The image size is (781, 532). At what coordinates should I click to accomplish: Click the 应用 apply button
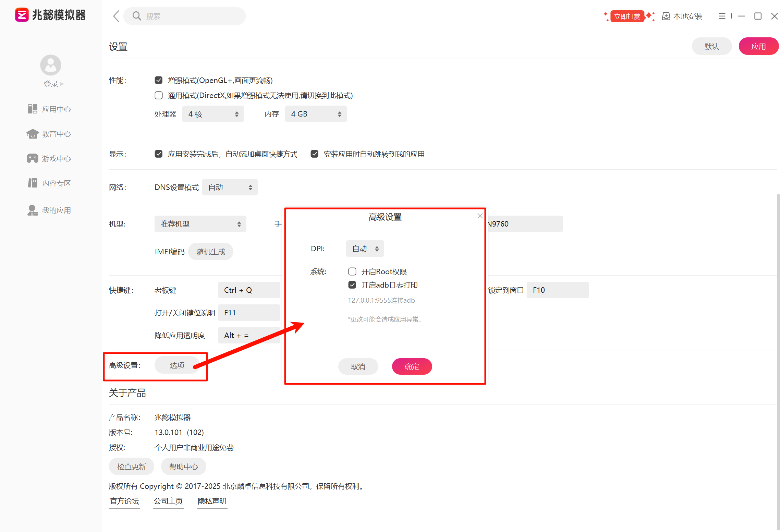(x=758, y=46)
